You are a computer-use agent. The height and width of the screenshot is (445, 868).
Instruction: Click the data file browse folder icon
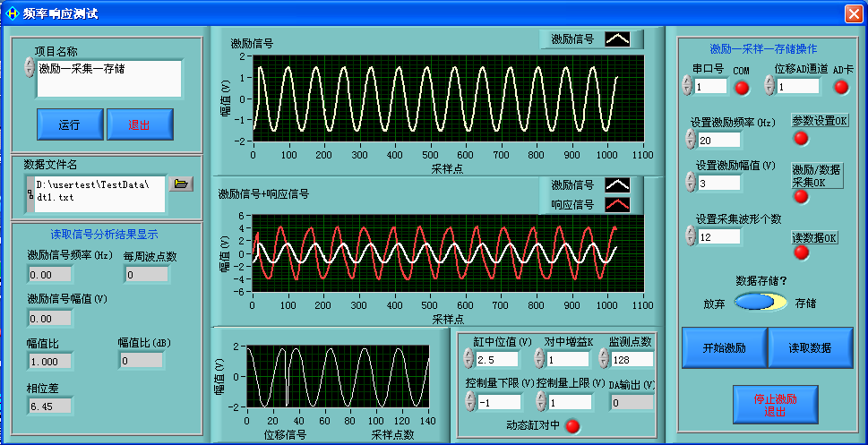[x=181, y=184]
